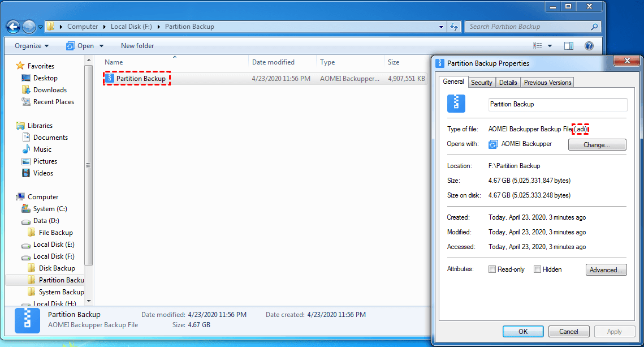
Task: Click the Music library icon
Action: [26, 149]
